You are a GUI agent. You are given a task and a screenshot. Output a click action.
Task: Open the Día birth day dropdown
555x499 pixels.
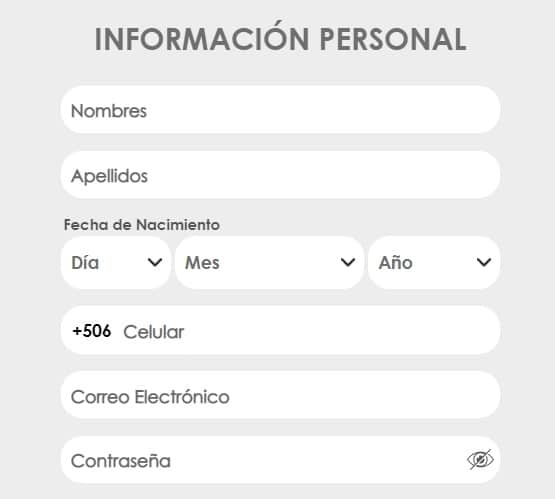(x=116, y=263)
